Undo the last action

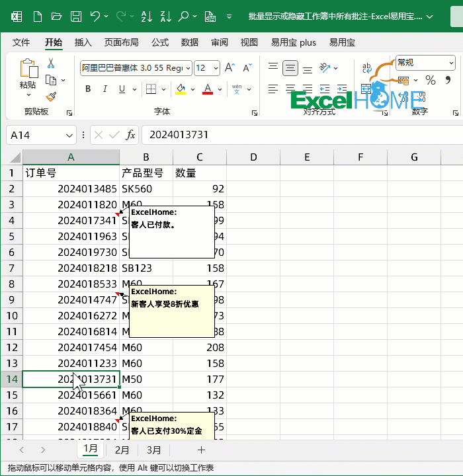point(95,16)
